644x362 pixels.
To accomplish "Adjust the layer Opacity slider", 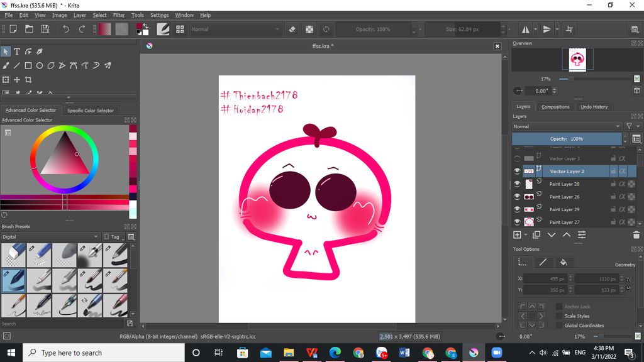I will [x=567, y=139].
